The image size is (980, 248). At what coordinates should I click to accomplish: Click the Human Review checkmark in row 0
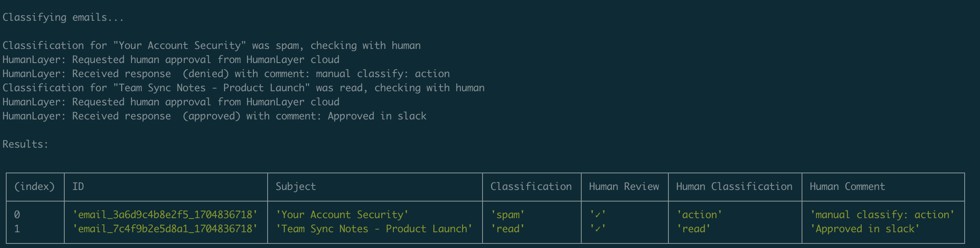pos(598,215)
